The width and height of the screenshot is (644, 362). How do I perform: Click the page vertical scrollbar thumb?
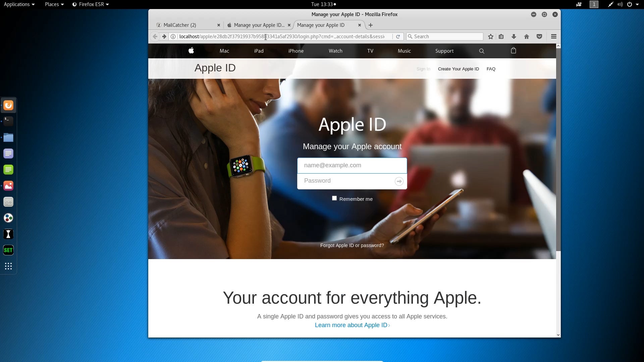(x=558, y=149)
